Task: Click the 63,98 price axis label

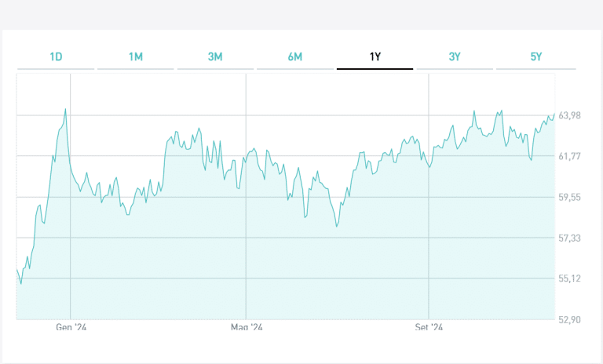Action: (x=569, y=116)
